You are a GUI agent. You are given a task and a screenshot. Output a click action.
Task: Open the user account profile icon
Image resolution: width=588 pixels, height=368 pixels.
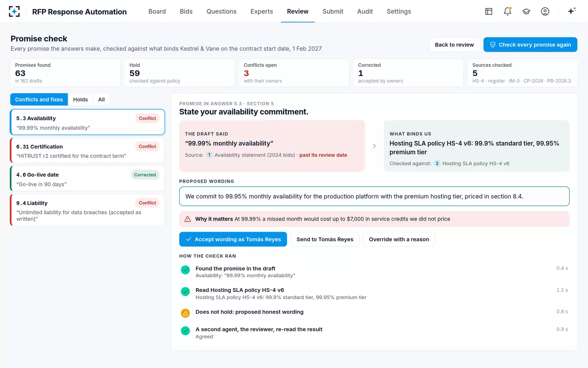(545, 11)
